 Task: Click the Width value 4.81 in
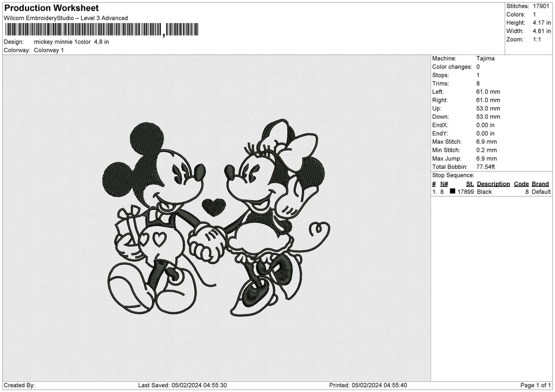[542, 31]
